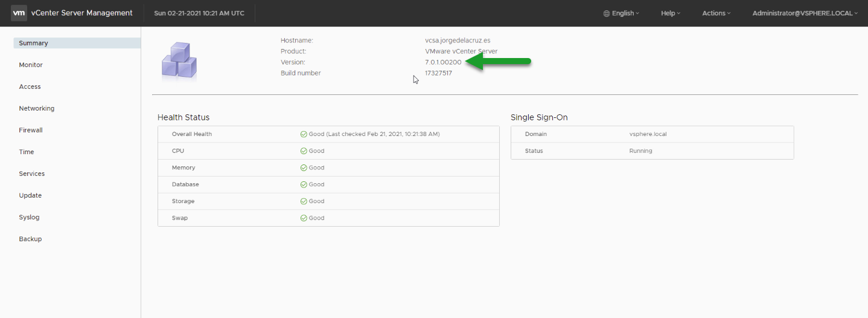Open the Monitor section
Screen dimensions: 868x318
click(x=31, y=65)
